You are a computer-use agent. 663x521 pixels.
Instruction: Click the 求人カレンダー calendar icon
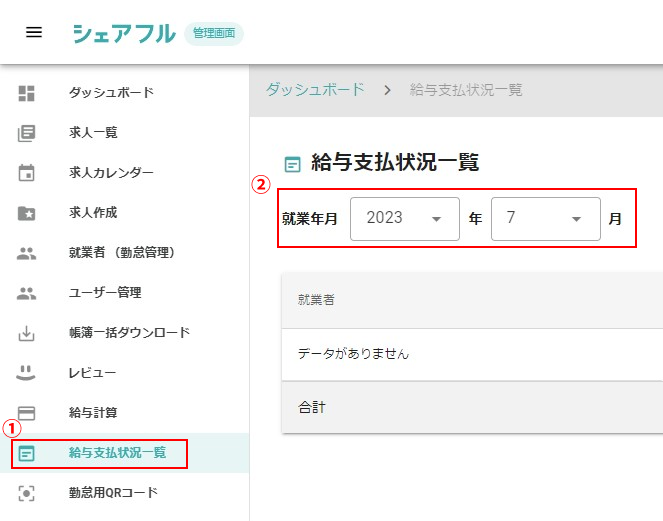(27, 173)
